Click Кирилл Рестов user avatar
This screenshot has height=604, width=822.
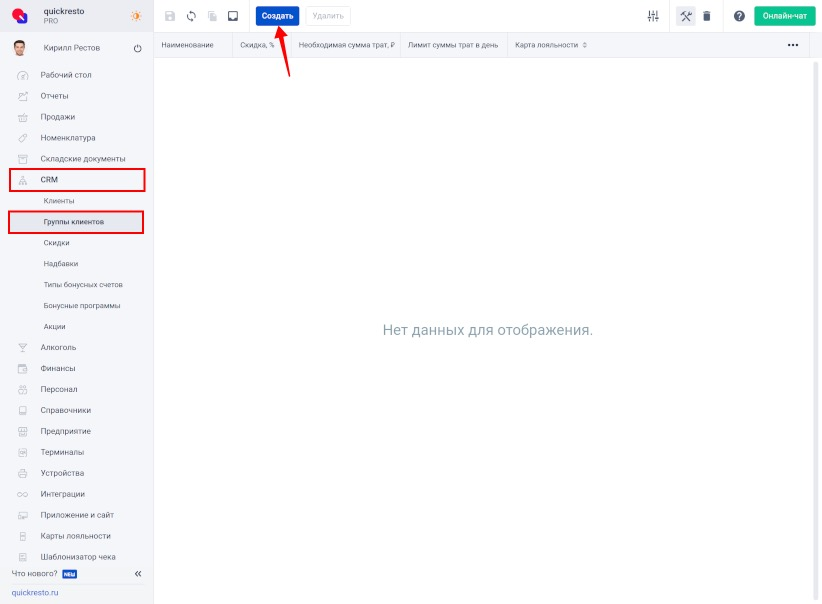point(20,48)
